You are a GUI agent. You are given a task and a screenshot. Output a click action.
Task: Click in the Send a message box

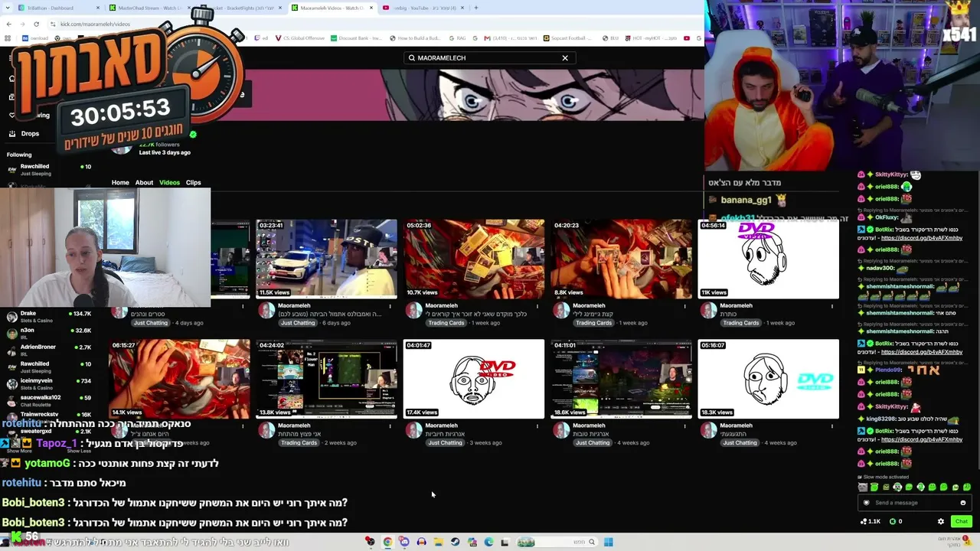point(915,503)
